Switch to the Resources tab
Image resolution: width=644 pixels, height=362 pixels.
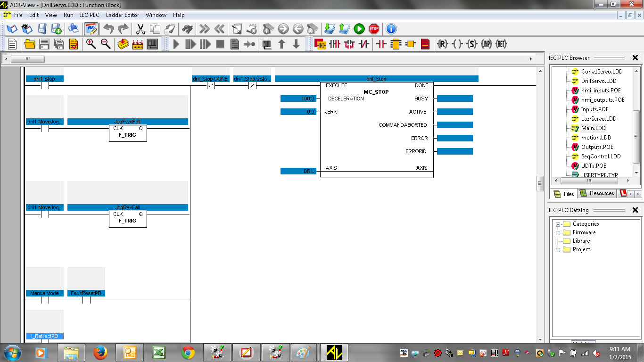[x=597, y=193]
